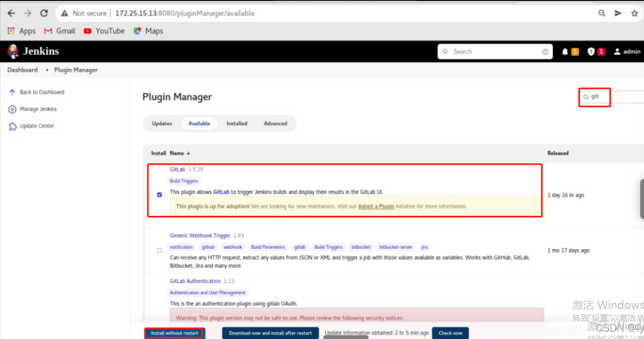The height and width of the screenshot is (339, 644).
Task: Switch to the Updates tab
Action: pyautogui.click(x=162, y=123)
